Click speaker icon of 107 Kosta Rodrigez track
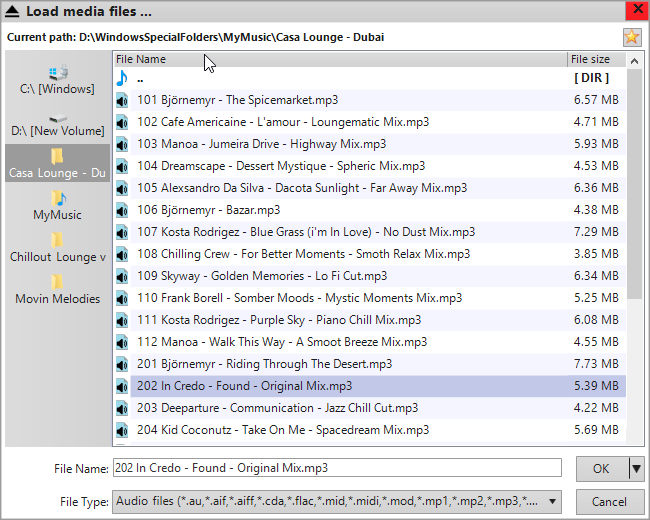The height and width of the screenshot is (520, 650). pyautogui.click(x=122, y=232)
